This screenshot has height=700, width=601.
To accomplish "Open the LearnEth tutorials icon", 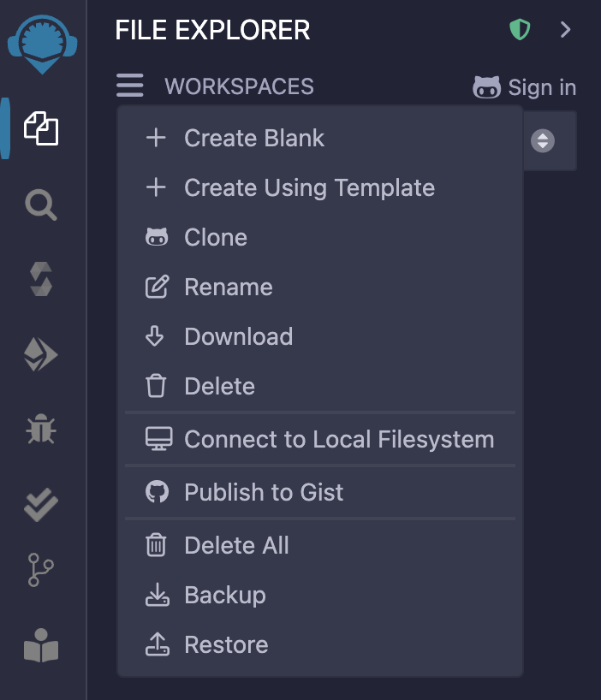I will coord(41,646).
